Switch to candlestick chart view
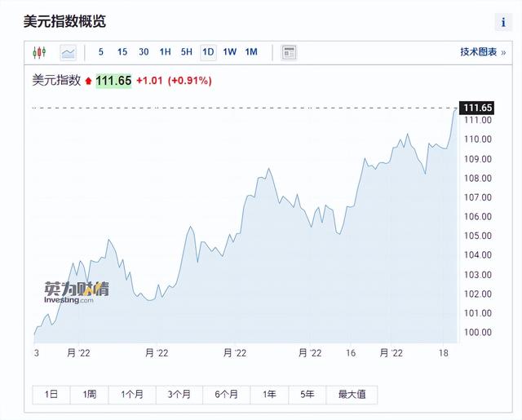 coord(39,52)
